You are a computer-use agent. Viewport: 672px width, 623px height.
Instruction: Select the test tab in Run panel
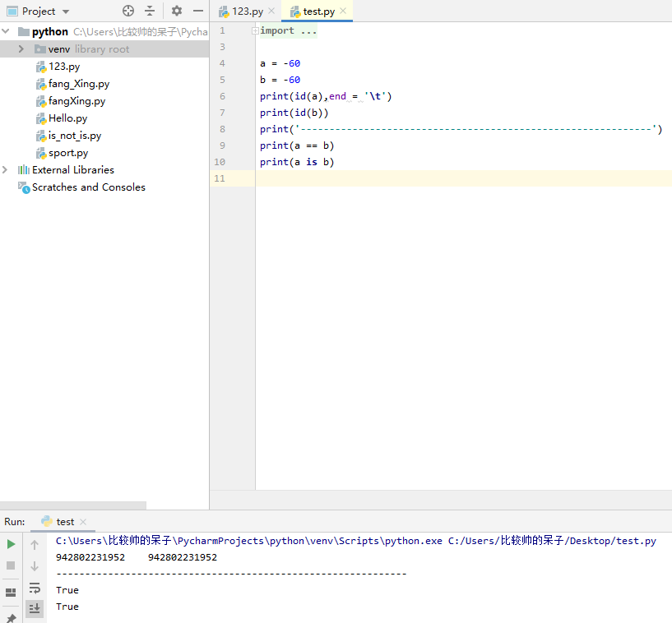click(64, 522)
